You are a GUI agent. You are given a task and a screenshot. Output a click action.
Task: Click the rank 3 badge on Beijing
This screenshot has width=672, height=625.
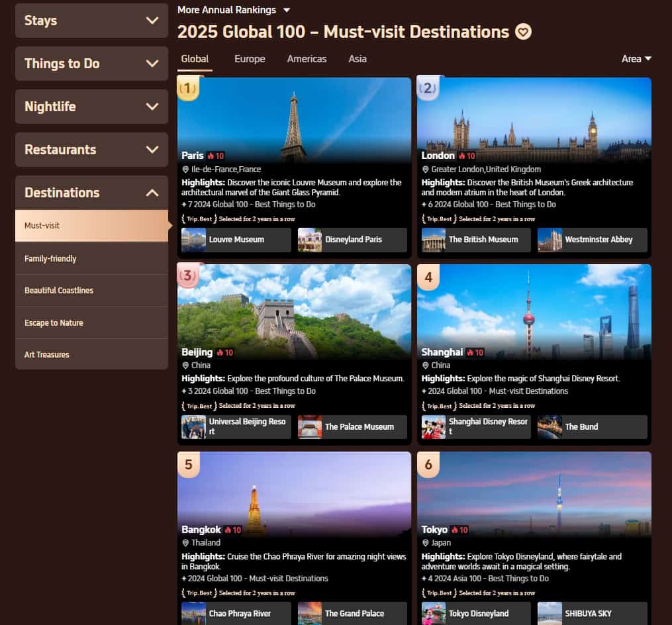point(188,276)
